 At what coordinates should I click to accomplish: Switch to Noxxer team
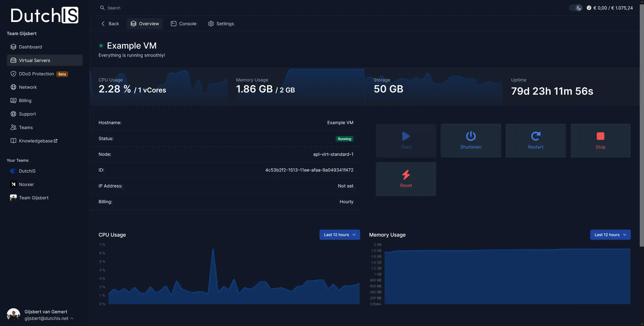(45, 184)
